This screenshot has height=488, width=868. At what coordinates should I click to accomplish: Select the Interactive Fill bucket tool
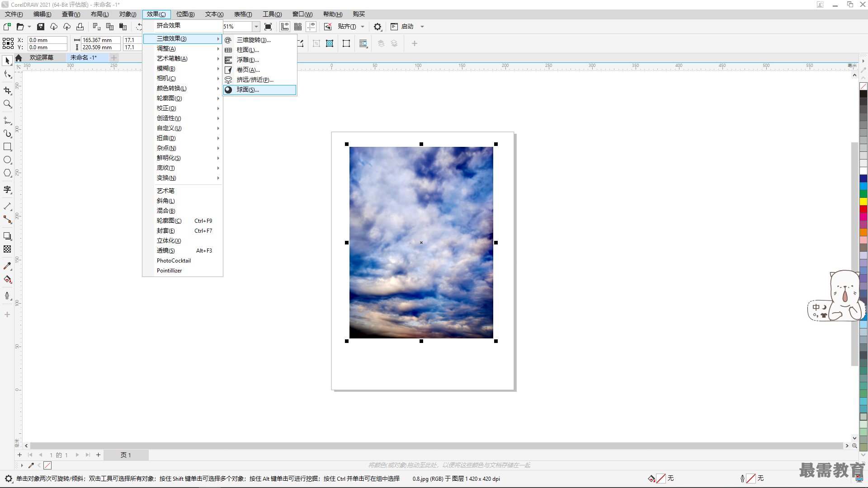coord(7,279)
